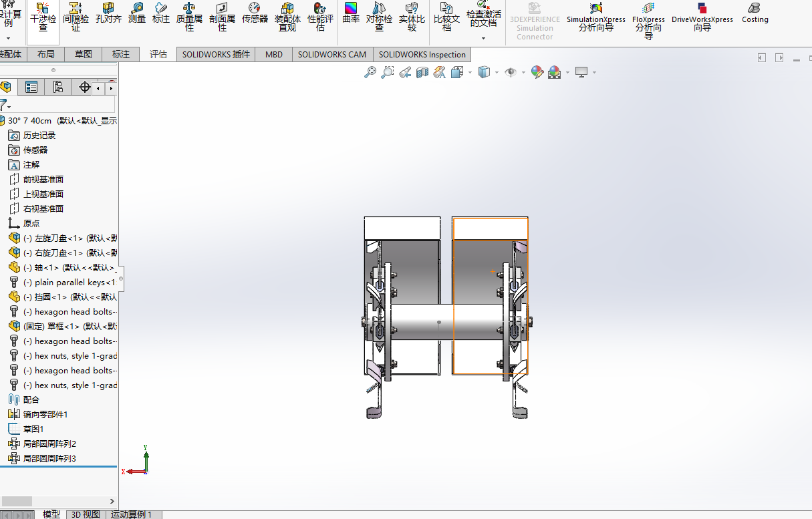
Task: Click 原点 origin in tree
Action: click(31, 223)
